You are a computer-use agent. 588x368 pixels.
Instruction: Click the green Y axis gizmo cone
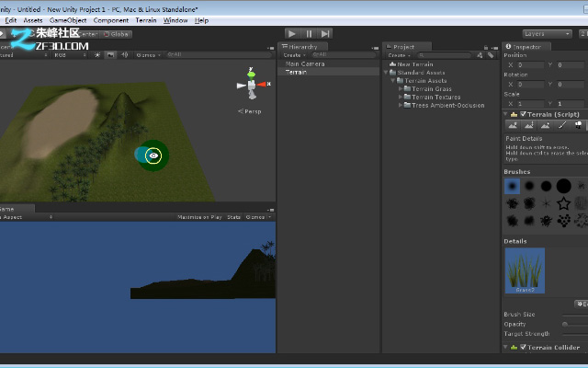click(x=251, y=75)
